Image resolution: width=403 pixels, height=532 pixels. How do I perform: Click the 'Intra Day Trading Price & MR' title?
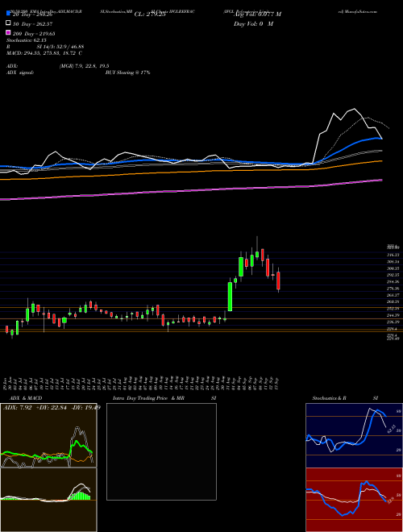[x=148, y=398]
